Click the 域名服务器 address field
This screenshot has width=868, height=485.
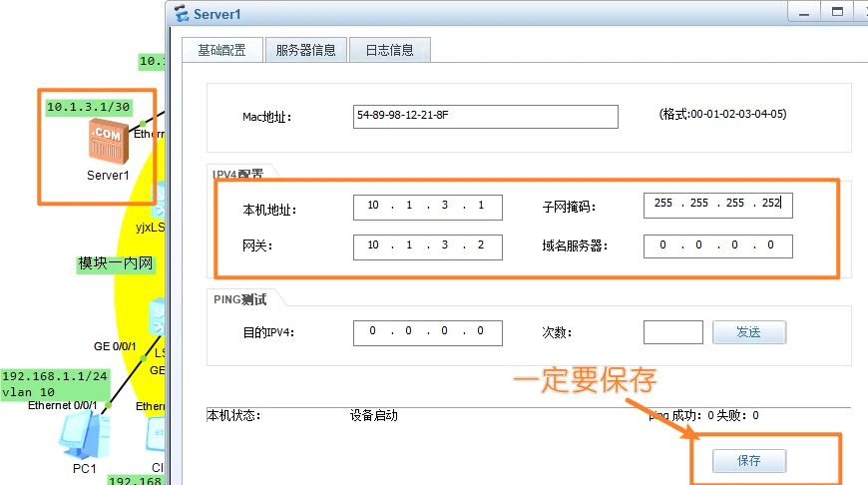coord(717,245)
